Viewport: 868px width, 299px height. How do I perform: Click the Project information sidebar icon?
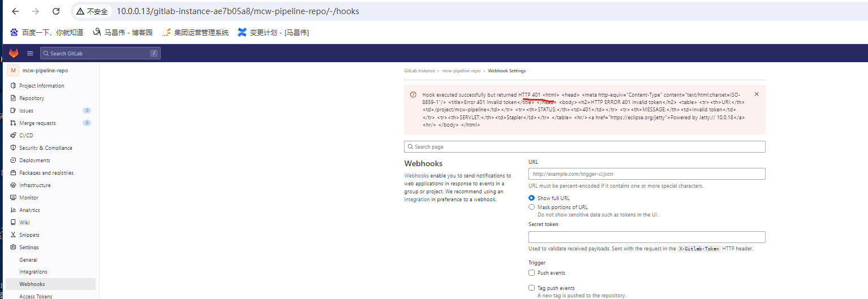click(13, 86)
